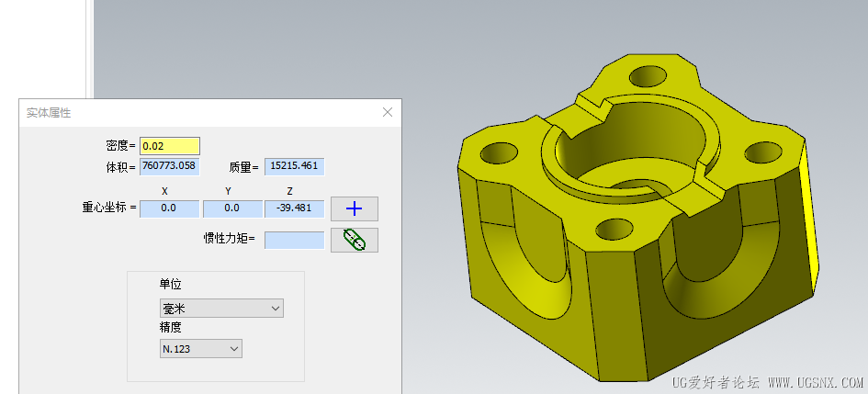Click the X 重心坐标 field
This screenshot has width=868, height=394.
tap(169, 208)
